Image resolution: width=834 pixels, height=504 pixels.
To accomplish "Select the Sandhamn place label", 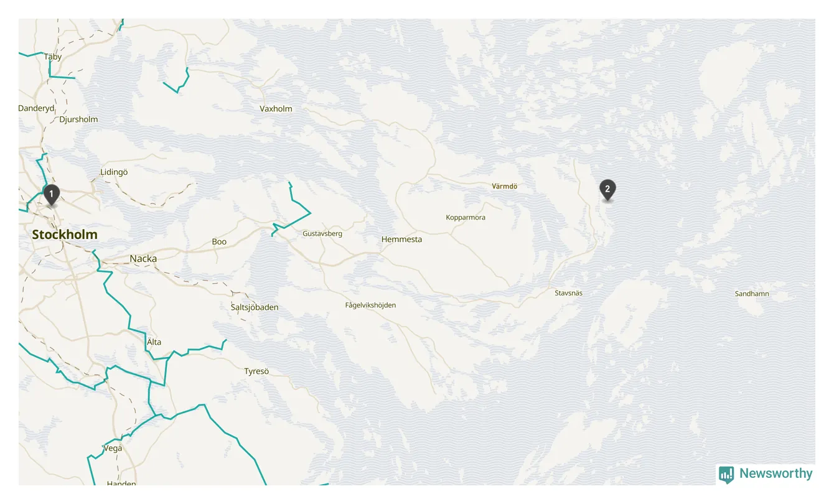I will [x=752, y=294].
